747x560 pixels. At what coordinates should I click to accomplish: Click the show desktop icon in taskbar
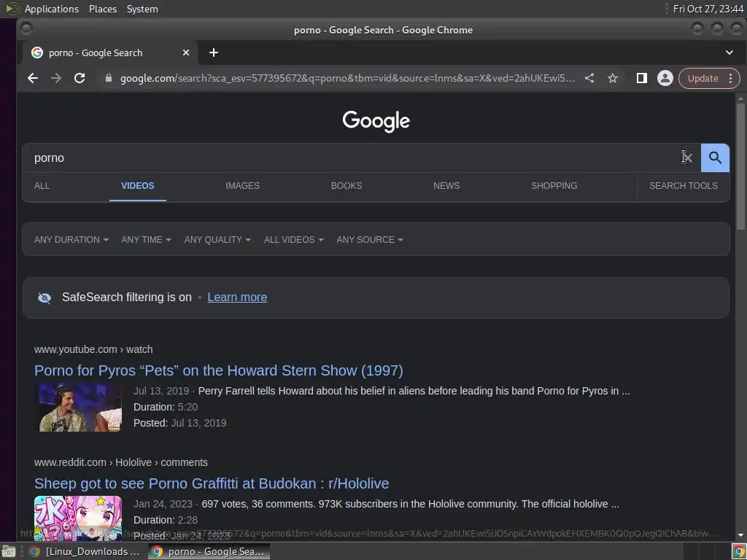click(x=9, y=551)
